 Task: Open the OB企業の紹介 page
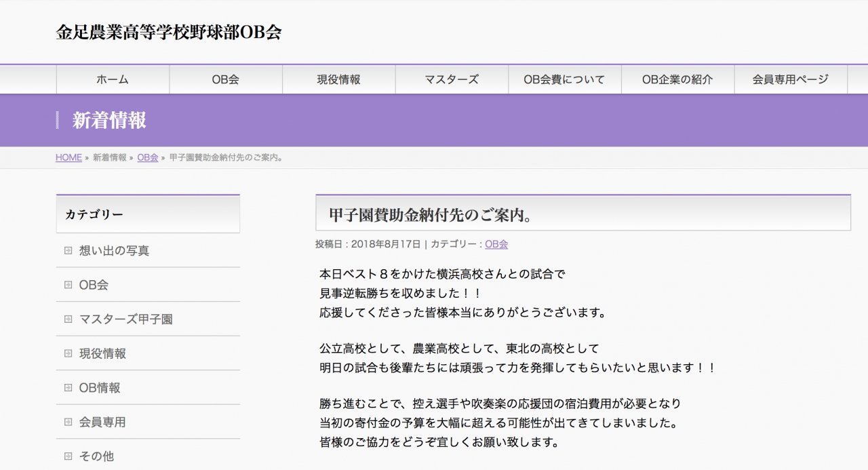[x=677, y=79]
